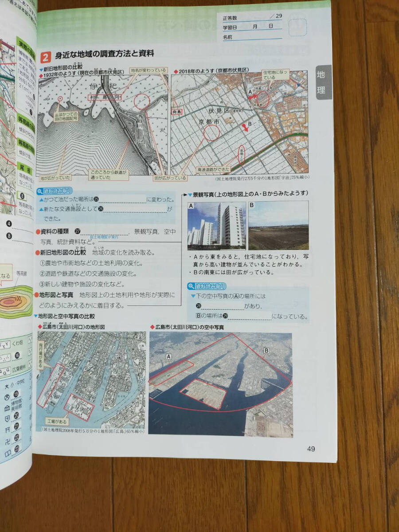Click the 向島 place-name label
399x532 pixels.
176,113
